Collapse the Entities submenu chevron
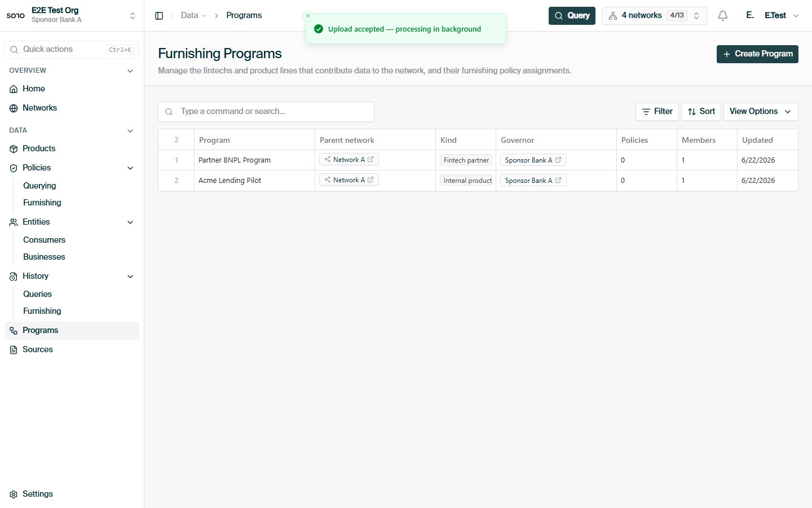The height and width of the screenshot is (508, 812). 130,222
